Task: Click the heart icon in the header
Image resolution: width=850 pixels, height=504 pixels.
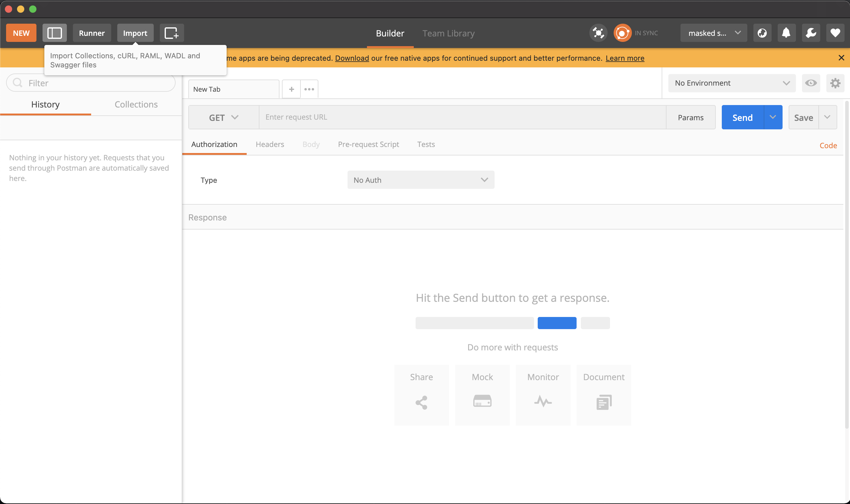Action: click(x=835, y=33)
